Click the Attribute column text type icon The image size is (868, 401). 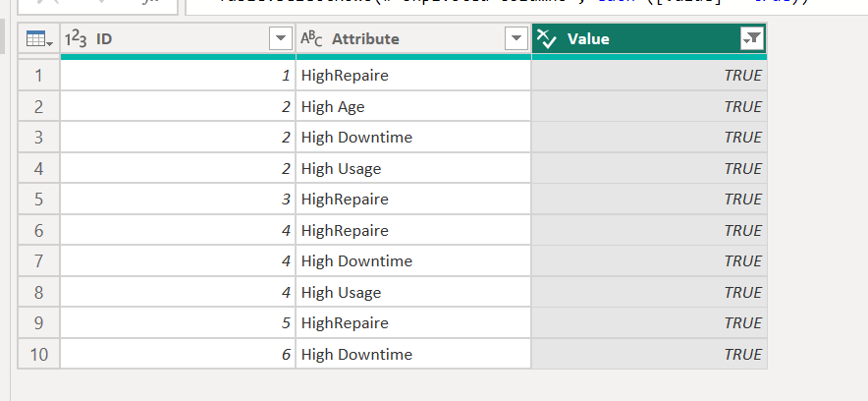pyautogui.click(x=311, y=38)
